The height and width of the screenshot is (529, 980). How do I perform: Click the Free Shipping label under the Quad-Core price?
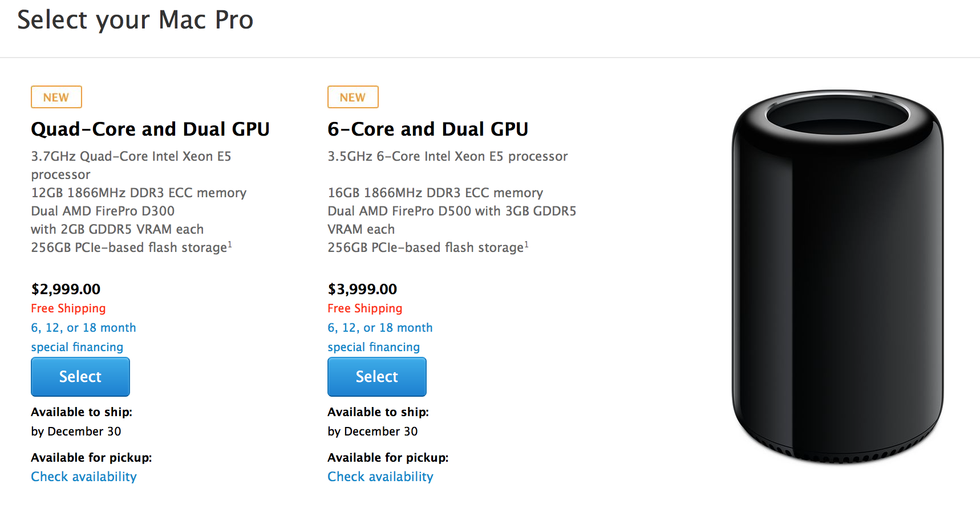click(x=68, y=308)
